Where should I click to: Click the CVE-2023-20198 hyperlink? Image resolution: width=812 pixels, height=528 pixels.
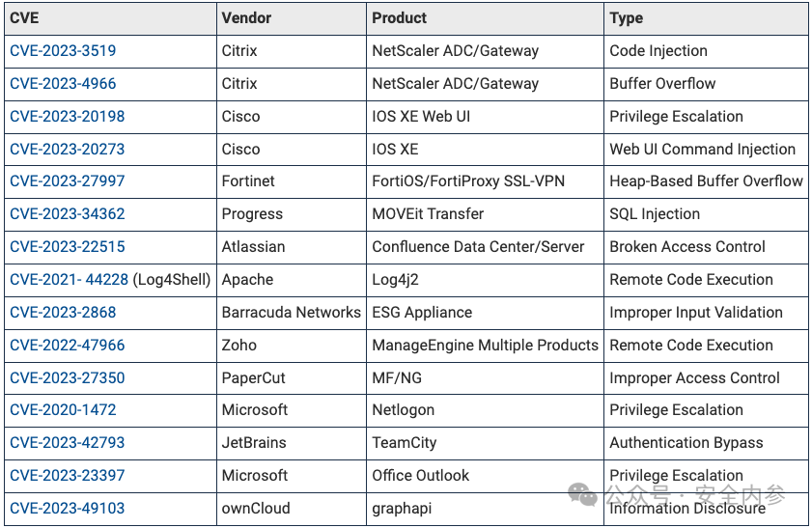[x=67, y=117]
